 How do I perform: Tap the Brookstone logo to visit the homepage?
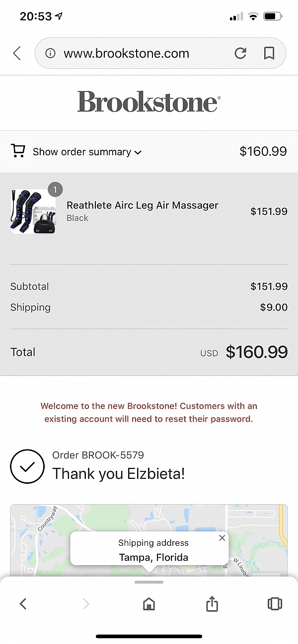click(149, 102)
